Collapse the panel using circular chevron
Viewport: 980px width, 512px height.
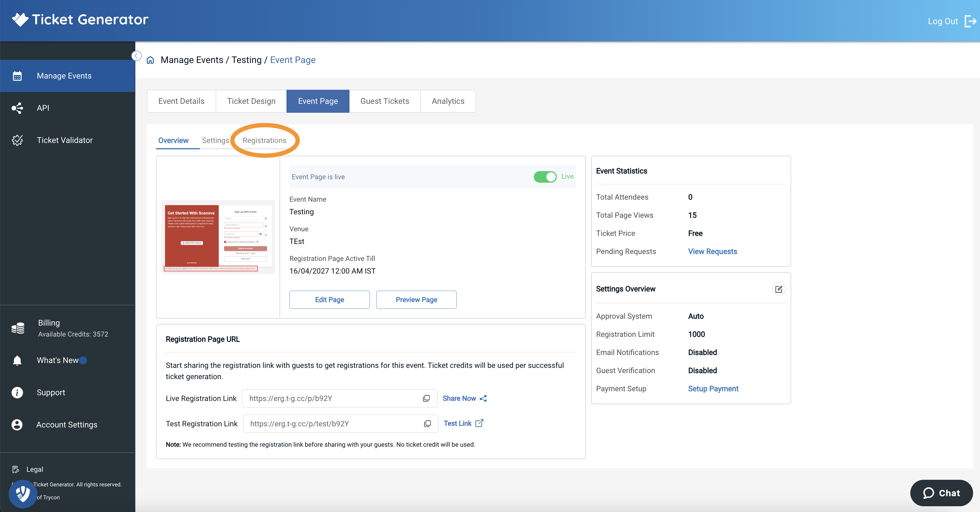(x=136, y=56)
